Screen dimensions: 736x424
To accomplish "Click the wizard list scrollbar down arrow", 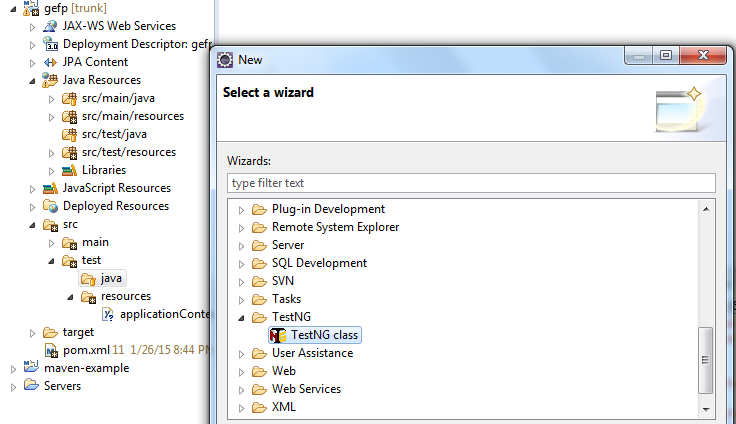I will 707,409.
